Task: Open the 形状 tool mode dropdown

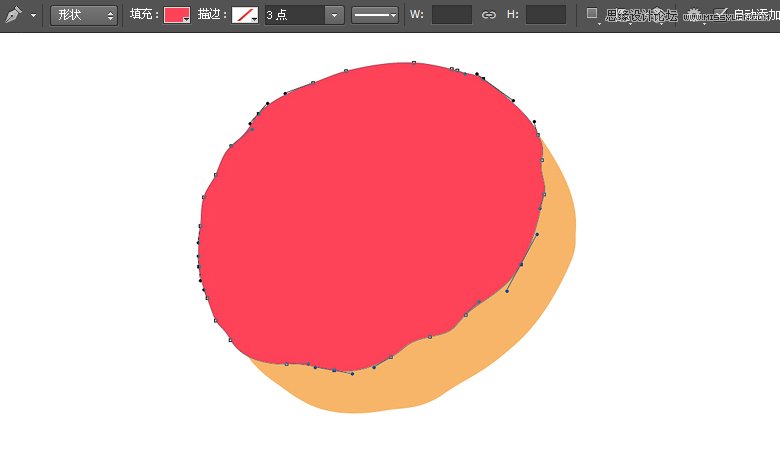Action: [x=84, y=15]
